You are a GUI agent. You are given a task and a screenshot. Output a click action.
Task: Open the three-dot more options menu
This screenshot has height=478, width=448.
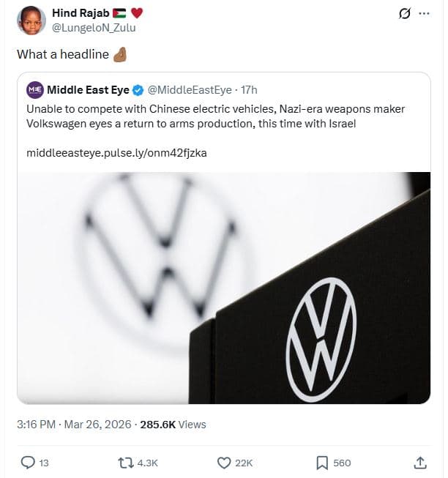425,14
